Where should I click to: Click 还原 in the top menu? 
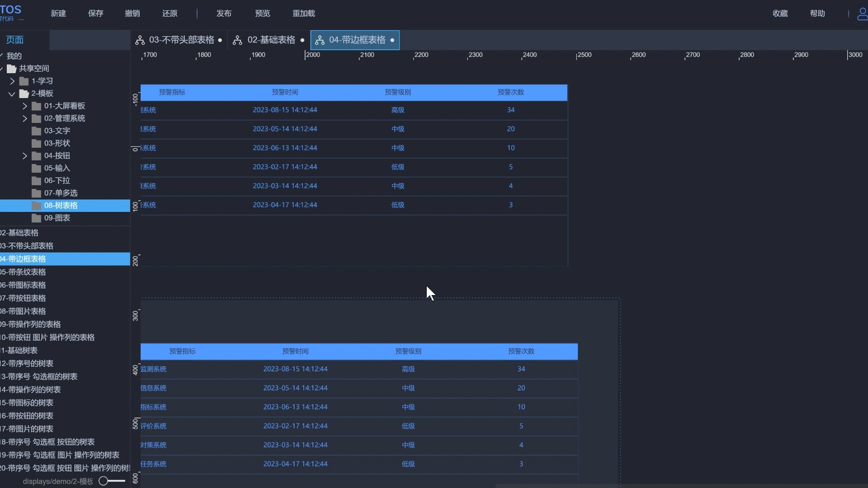(x=170, y=14)
